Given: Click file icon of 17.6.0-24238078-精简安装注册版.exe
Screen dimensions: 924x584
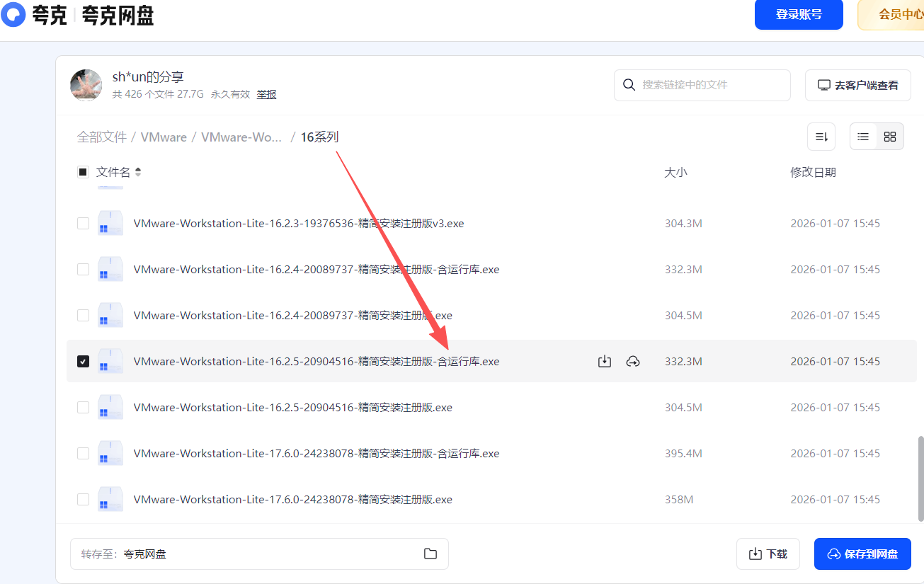Looking at the screenshot, I should tap(110, 499).
